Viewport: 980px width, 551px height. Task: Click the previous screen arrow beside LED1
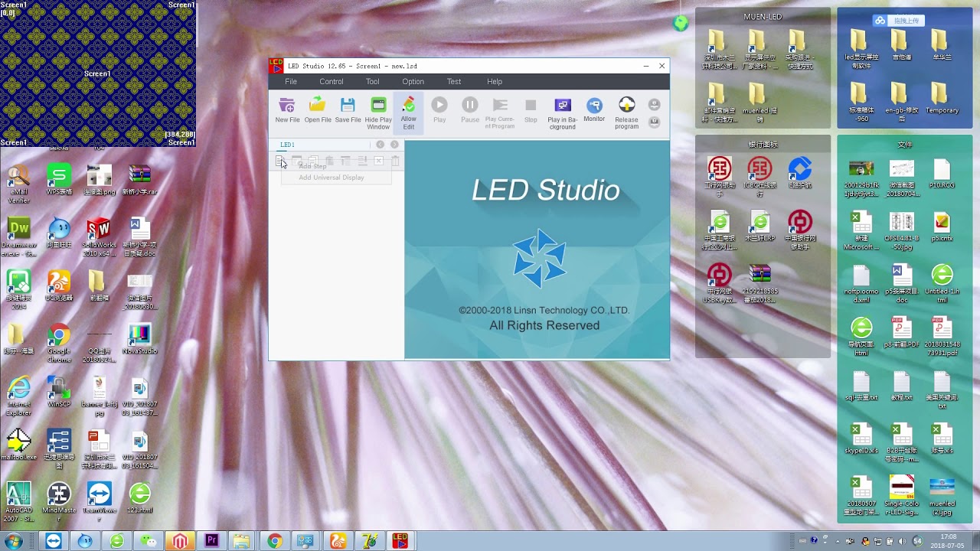pyautogui.click(x=380, y=145)
